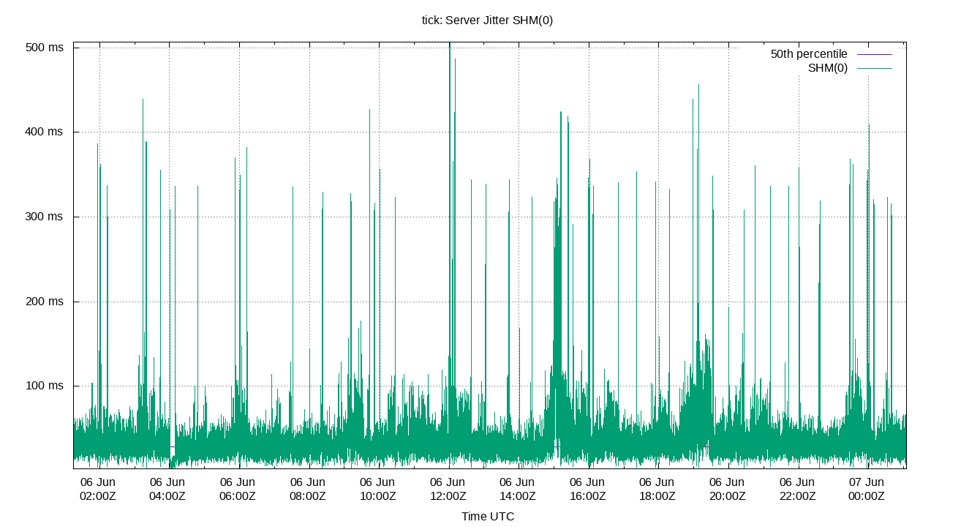Click the '06 Jun 10:00Z' time label
Viewport: 980px width, 527px height.
377,489
